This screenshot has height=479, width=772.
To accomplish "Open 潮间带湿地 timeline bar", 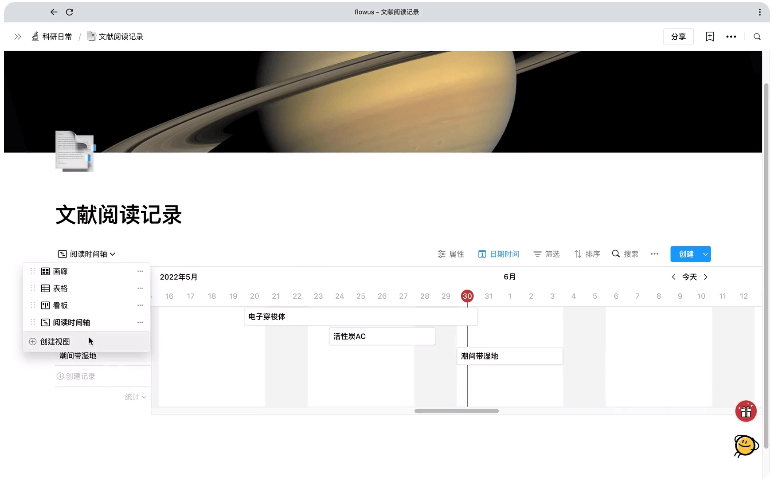I will 510,356.
